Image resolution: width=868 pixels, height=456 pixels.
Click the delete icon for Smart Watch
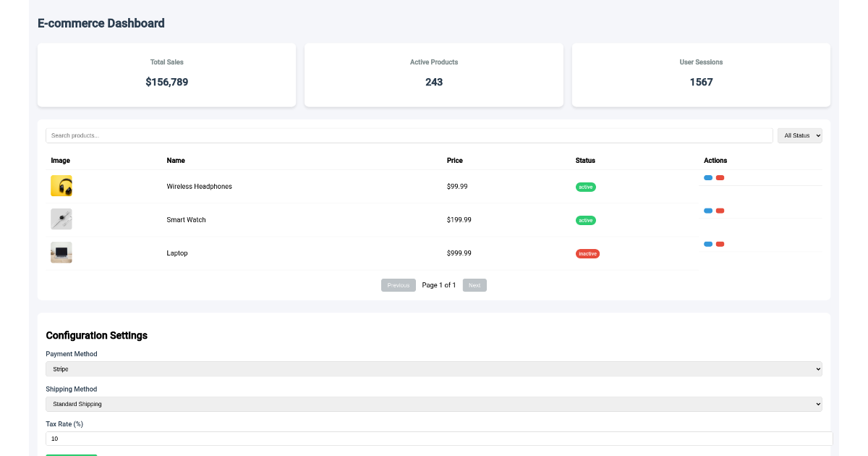click(x=720, y=211)
